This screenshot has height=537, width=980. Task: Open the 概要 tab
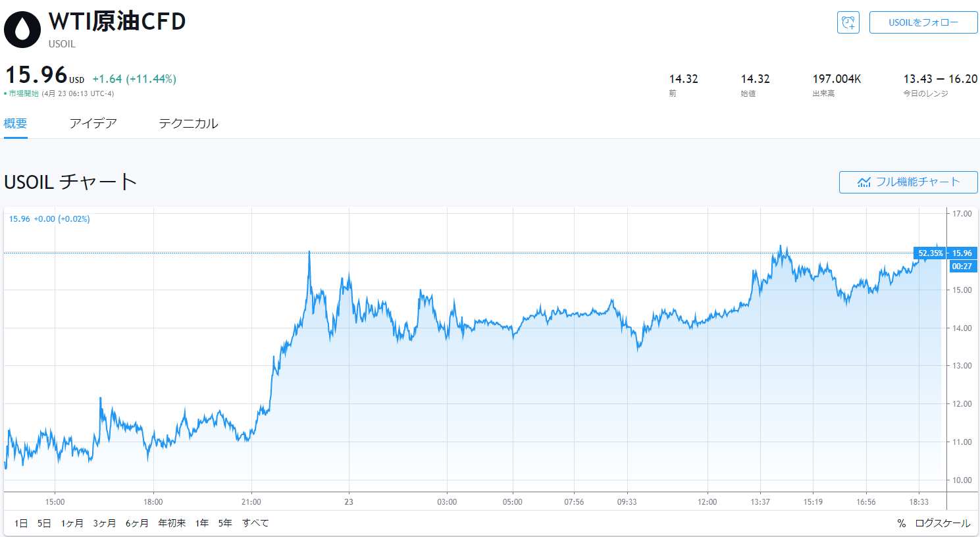tap(16, 124)
